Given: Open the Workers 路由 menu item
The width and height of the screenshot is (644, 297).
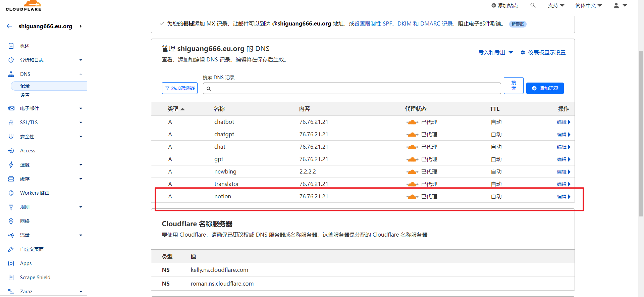Looking at the screenshot, I should [x=35, y=193].
